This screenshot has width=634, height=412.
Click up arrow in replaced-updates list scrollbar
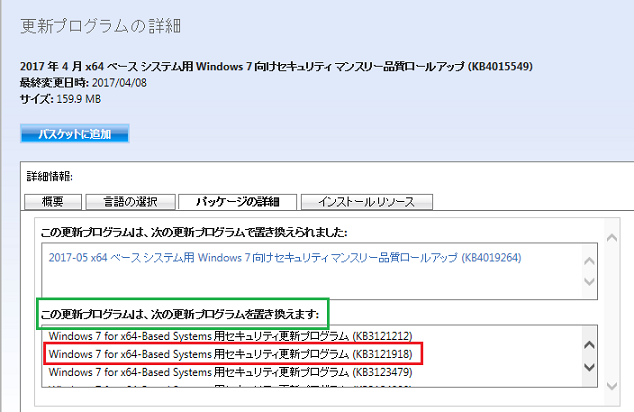pyautogui.click(x=590, y=345)
